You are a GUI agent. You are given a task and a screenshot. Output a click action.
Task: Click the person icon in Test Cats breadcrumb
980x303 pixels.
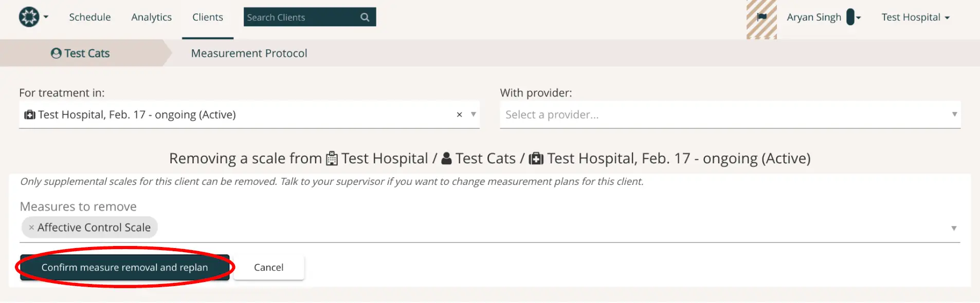(x=58, y=53)
